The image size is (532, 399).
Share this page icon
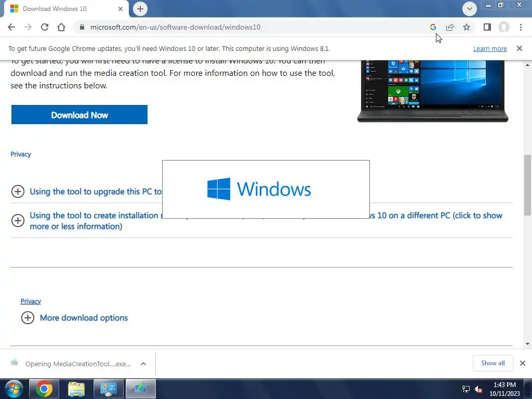tap(450, 27)
